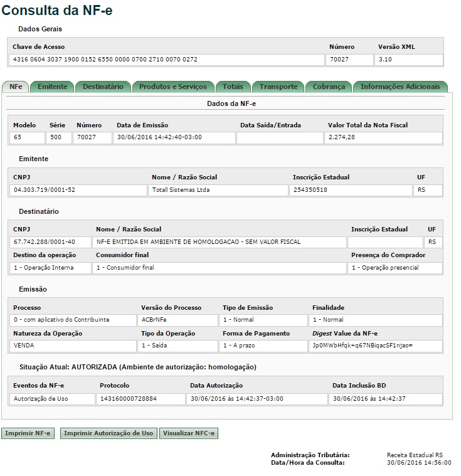Click Imprimir Autorização de Uso button
Viewport: 461px width, 476px height.
[109, 433]
